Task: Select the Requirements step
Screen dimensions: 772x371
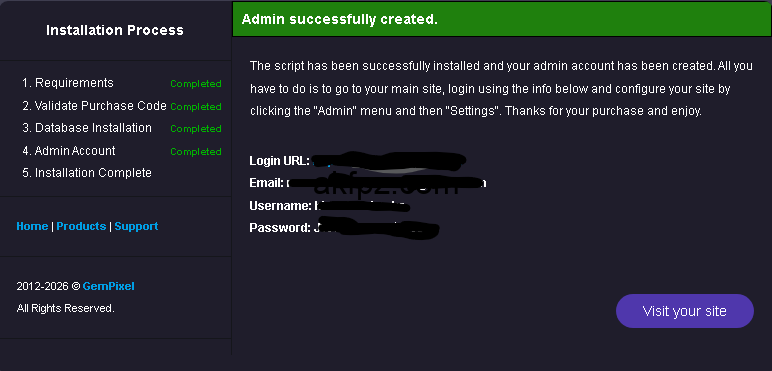Action: (x=68, y=83)
